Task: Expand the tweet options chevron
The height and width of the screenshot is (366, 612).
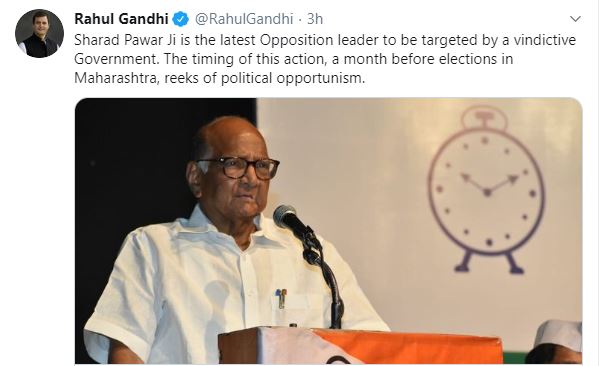Action: pyautogui.click(x=575, y=19)
